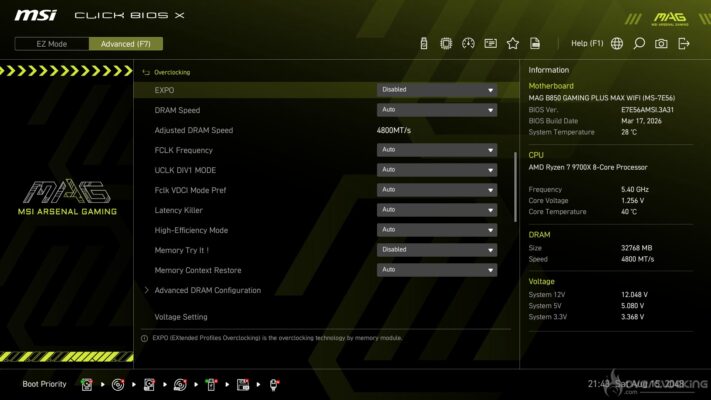
Task: Click the BIOS Ver. value E7E56AMSI.3A31
Action: click(648, 110)
